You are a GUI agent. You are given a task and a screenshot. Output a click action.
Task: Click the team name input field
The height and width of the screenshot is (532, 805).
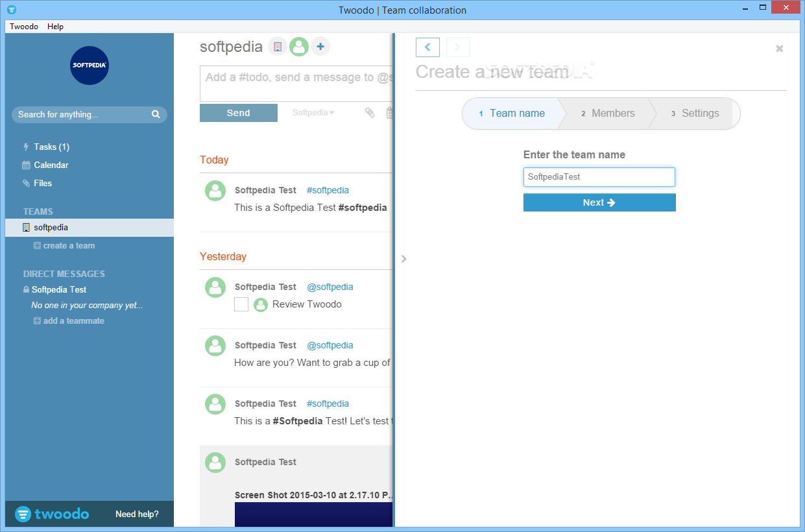599,177
